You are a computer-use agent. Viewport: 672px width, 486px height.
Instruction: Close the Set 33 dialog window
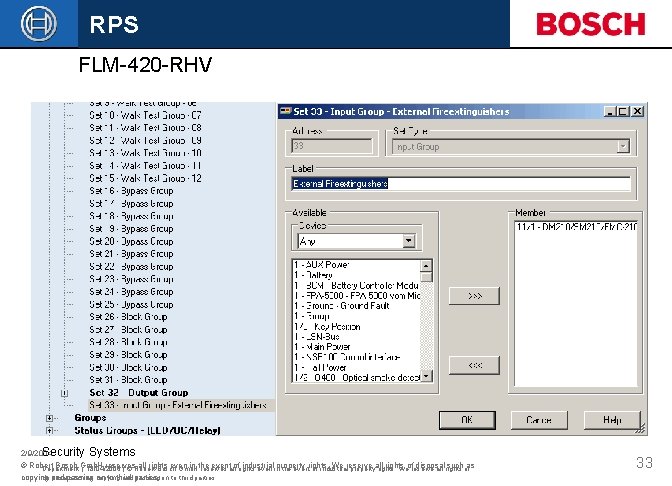coord(638,111)
